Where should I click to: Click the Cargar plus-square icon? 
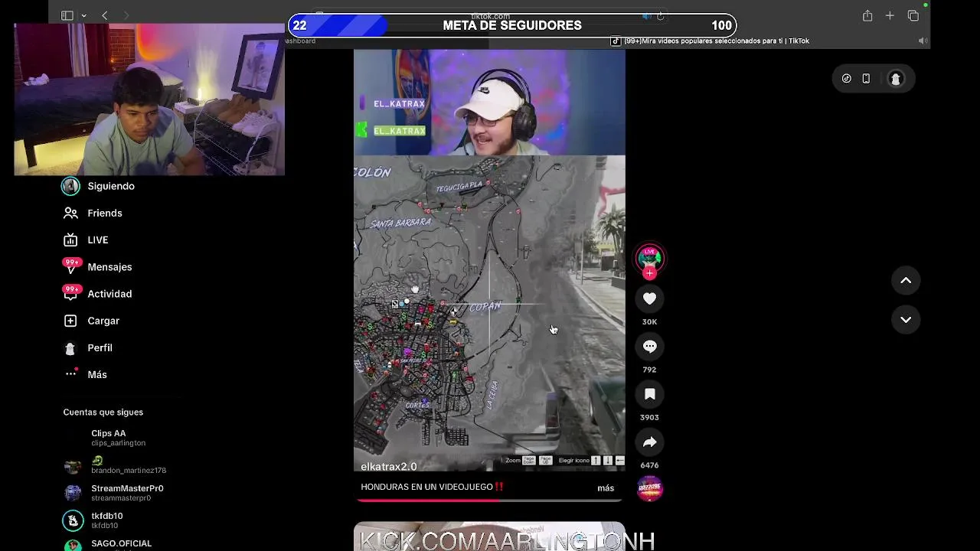pos(70,321)
